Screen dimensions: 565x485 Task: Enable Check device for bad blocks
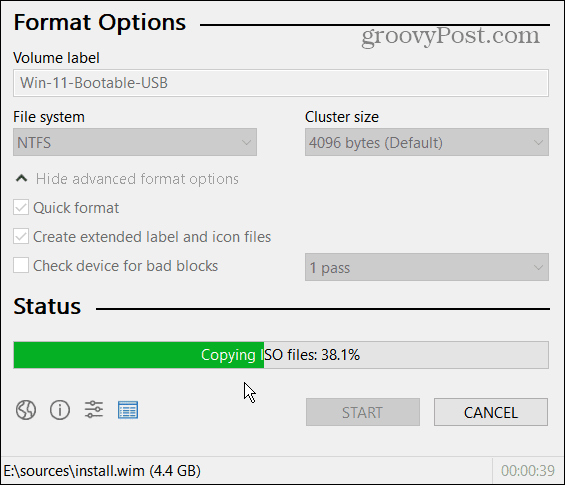pyautogui.click(x=21, y=266)
